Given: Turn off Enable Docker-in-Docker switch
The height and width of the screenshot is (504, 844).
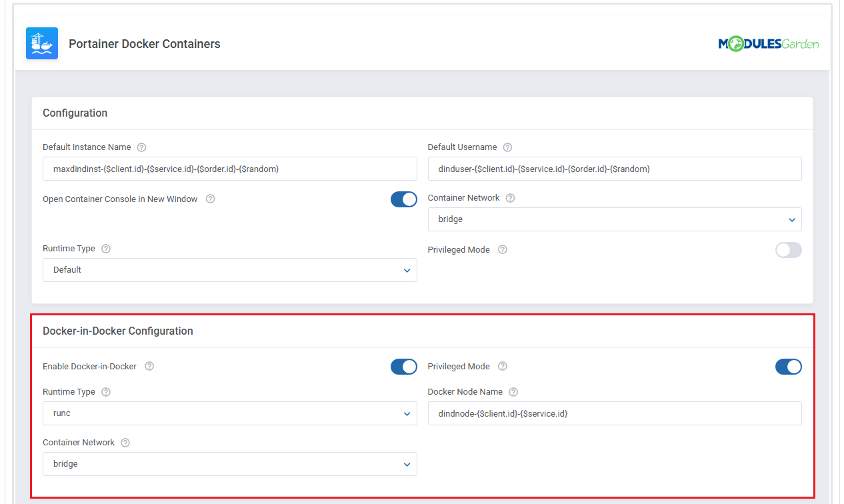Looking at the screenshot, I should [x=403, y=367].
